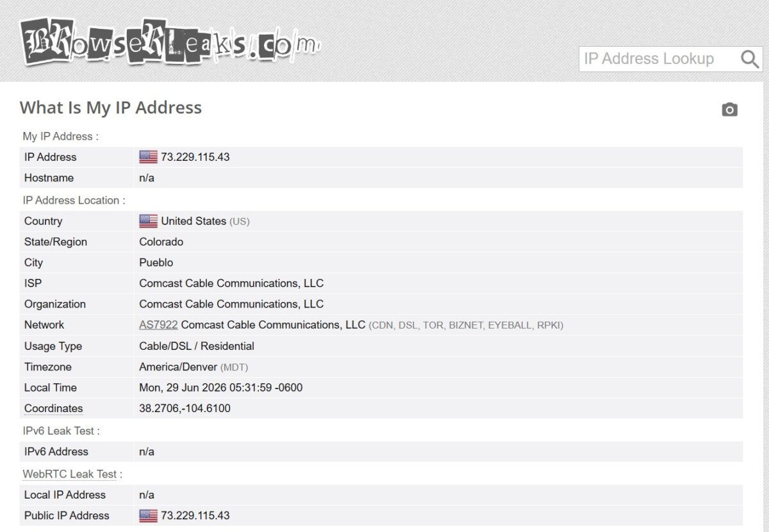Click the Timezone row label
The height and width of the screenshot is (532, 769).
pyautogui.click(x=48, y=367)
